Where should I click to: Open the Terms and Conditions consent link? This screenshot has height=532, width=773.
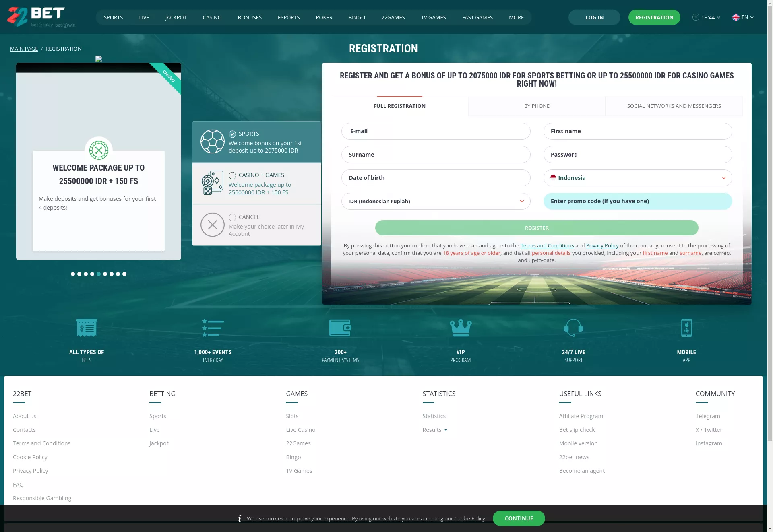point(547,245)
